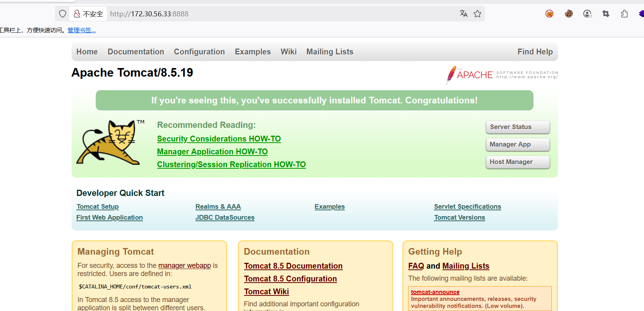The image size is (644, 311).
Task: Open the Tomcat Versions link
Action: pyautogui.click(x=460, y=218)
